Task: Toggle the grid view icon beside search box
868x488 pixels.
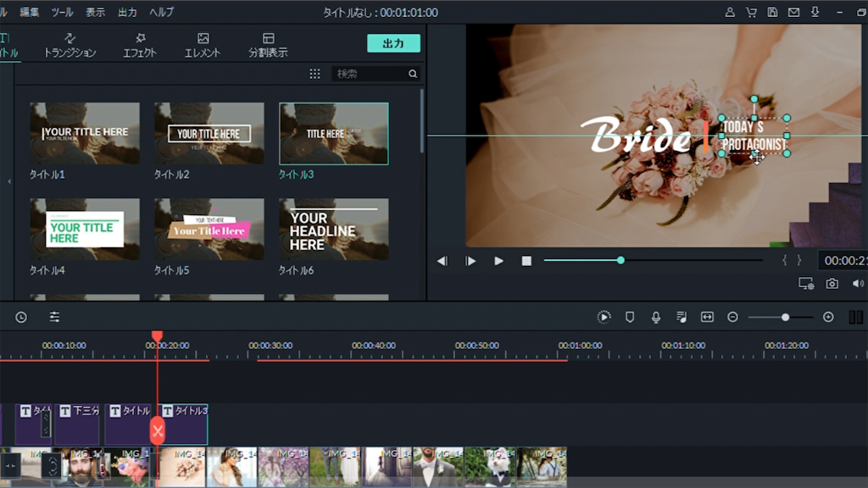Action: [x=314, y=74]
